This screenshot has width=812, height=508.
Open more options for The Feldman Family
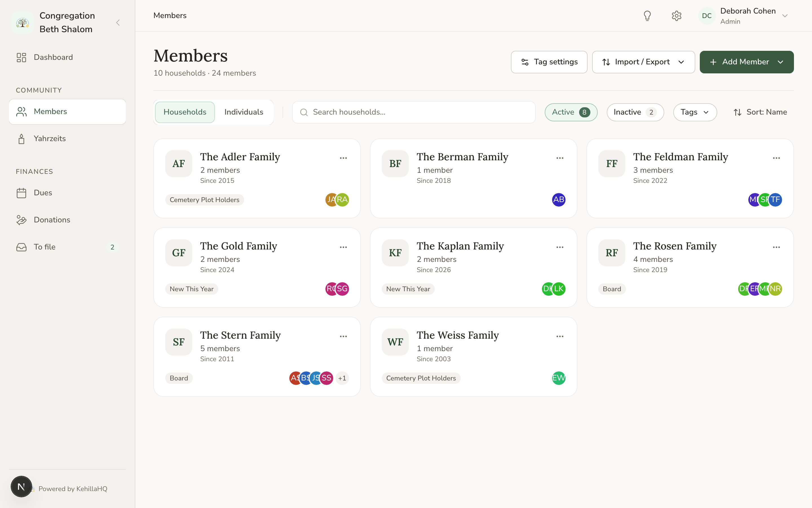(x=776, y=158)
